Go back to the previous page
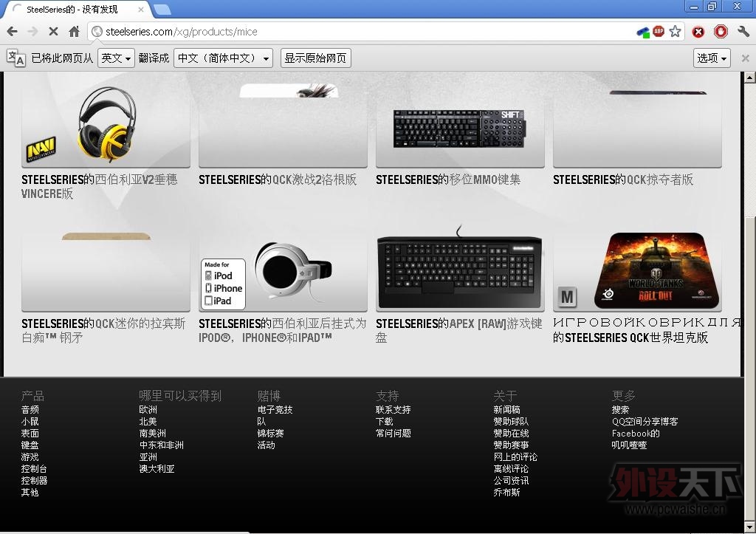 (x=12, y=32)
